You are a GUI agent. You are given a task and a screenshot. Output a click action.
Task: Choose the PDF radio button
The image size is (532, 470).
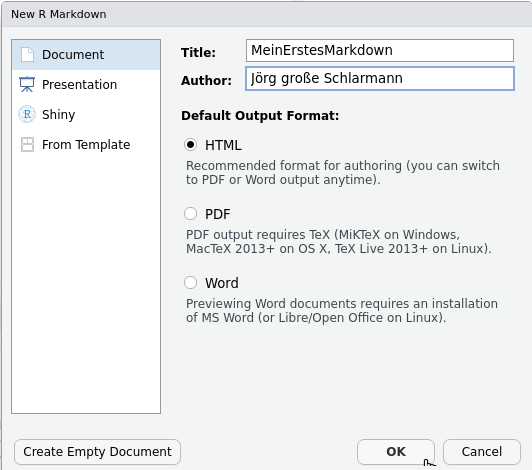[190, 214]
